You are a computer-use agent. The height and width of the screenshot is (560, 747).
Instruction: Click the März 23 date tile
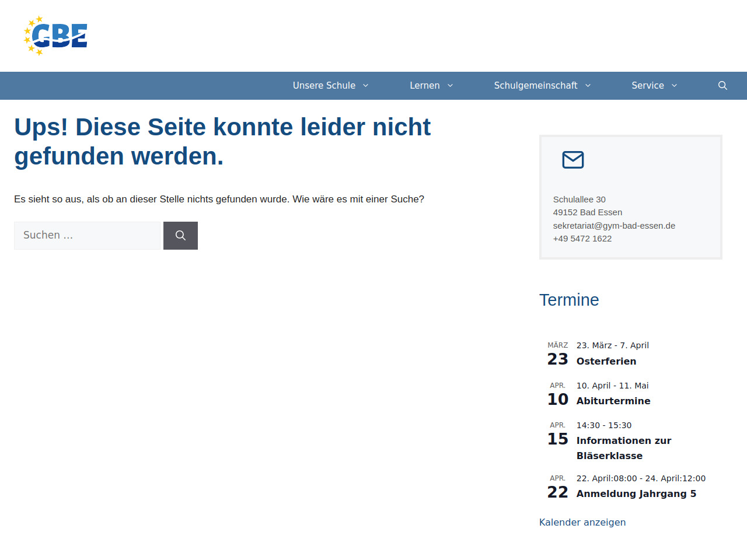(557, 354)
